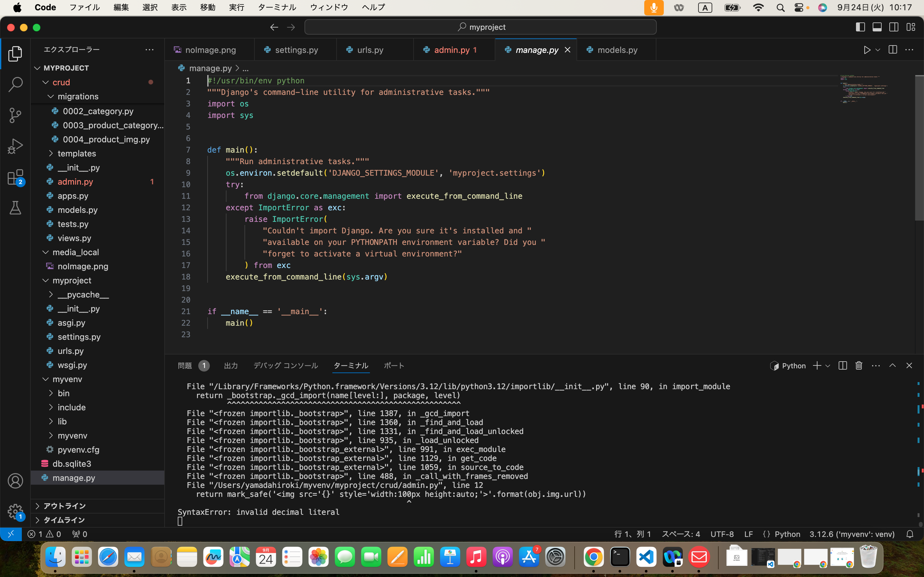
Task: Toggle the secondary side bar
Action: 894,27
